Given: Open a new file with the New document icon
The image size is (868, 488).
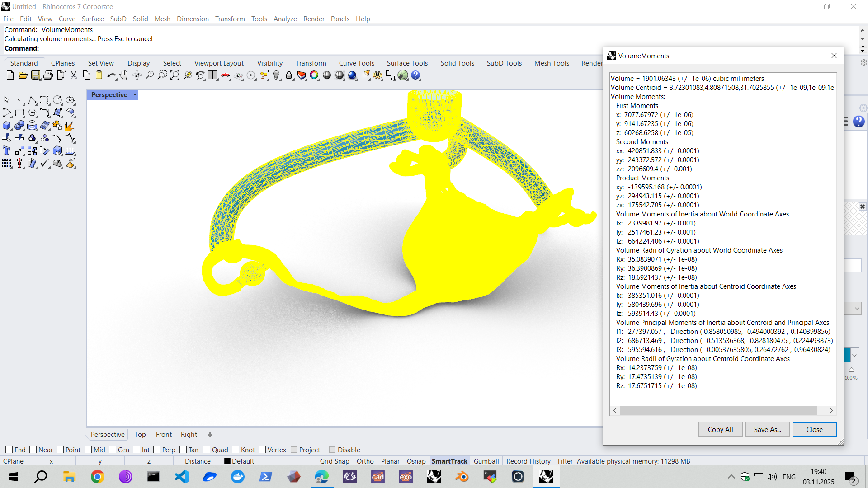Looking at the screenshot, I should click(10, 75).
